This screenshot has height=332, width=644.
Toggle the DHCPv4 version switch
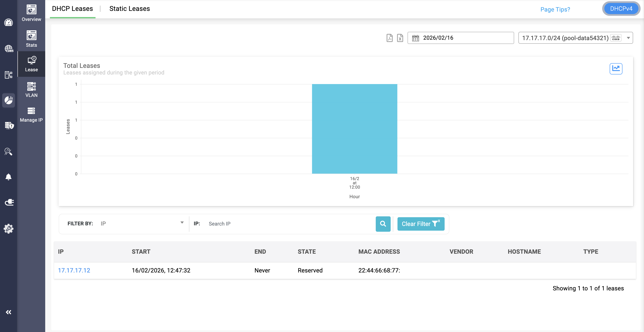(x=621, y=9)
